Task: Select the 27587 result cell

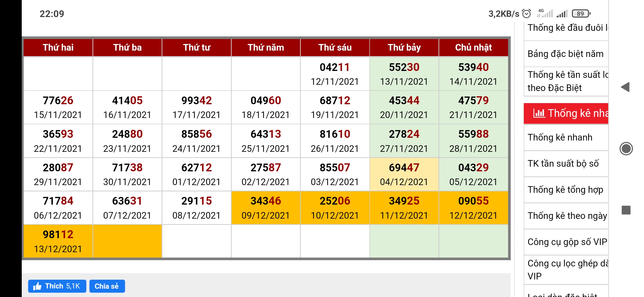Action: [x=266, y=174]
